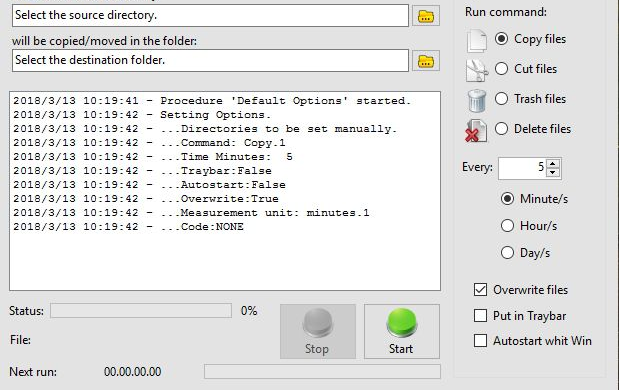The image size is (619, 392).
Task: Browse for destination folder icon
Action: [x=426, y=61]
